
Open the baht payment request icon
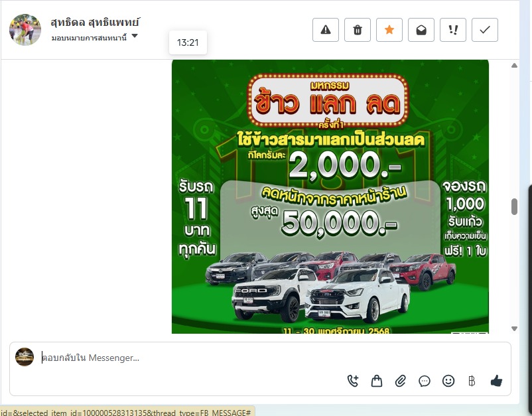pos(472,381)
